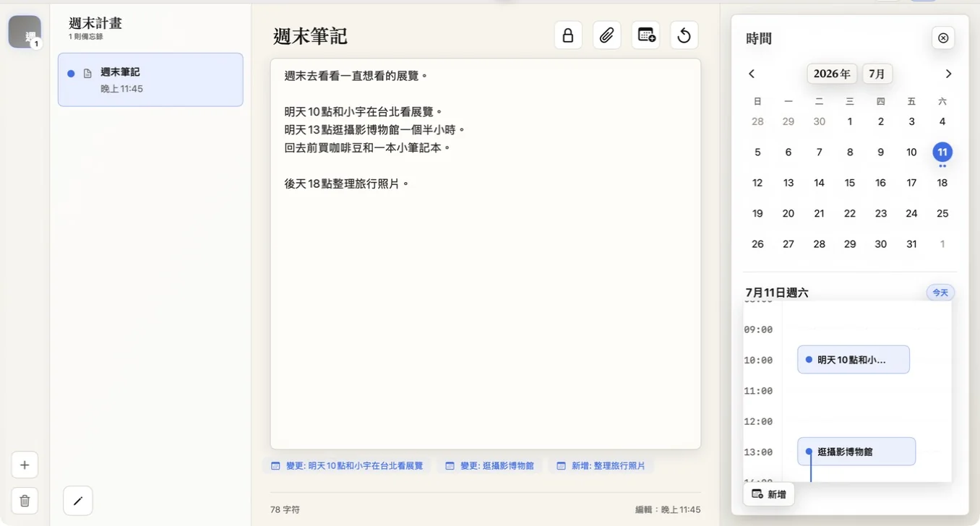Select July 20 on the calendar
Viewport: 980px width, 526px height.
pos(788,213)
